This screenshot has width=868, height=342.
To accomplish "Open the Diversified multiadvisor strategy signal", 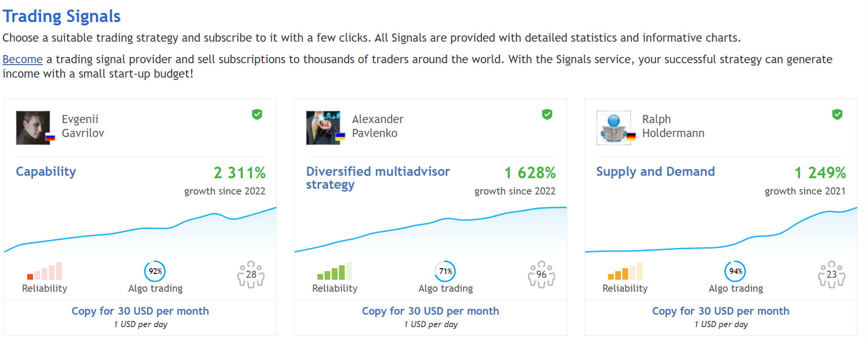I will 378,179.
